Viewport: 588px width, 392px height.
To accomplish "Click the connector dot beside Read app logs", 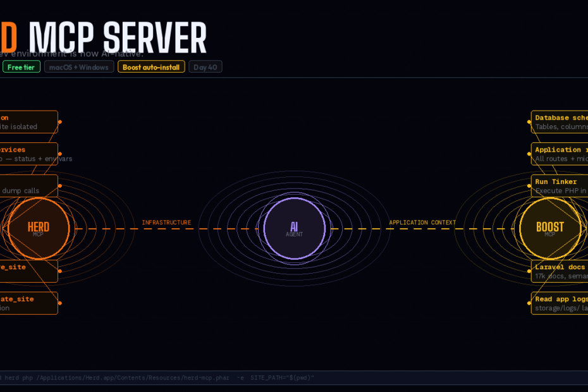I will point(530,303).
